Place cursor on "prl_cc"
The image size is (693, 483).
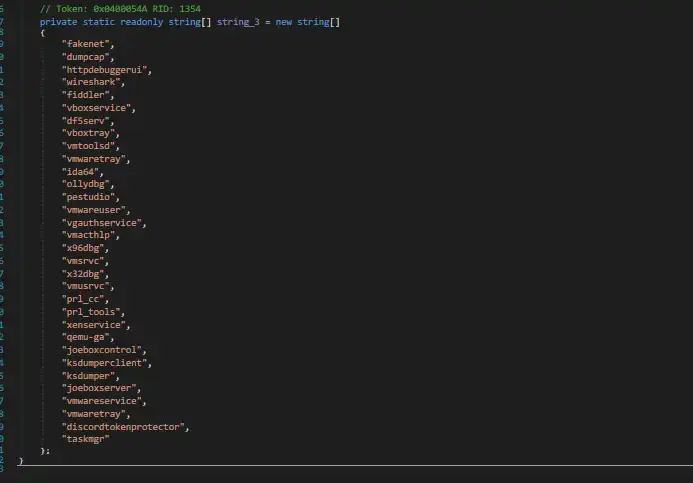(x=83, y=299)
